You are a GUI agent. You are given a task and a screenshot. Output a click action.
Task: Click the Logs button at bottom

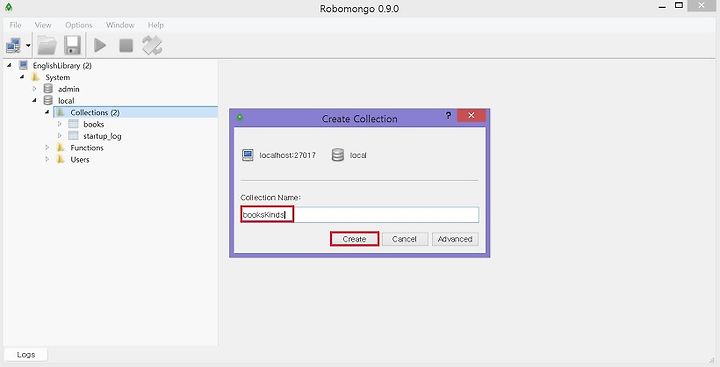click(26, 355)
